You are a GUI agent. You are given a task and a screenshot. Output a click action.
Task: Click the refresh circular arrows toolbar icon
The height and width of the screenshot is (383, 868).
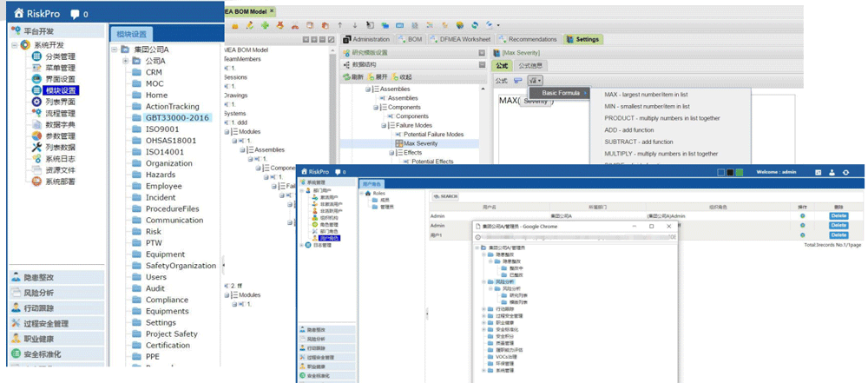[475, 25]
